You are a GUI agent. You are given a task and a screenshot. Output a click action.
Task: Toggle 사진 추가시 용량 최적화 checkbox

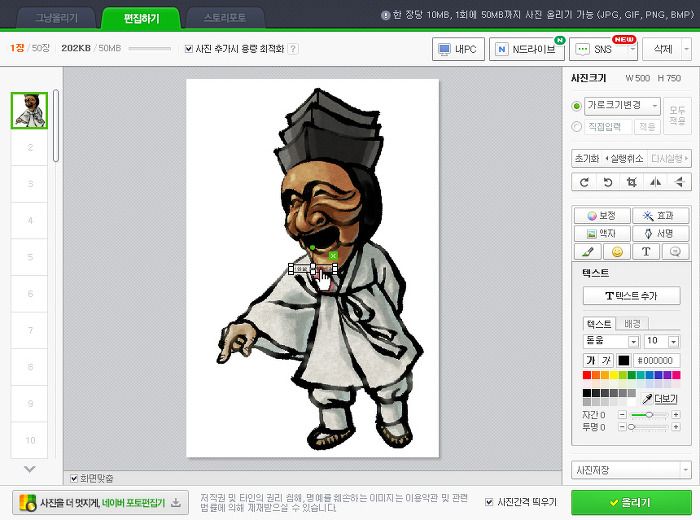tap(189, 49)
